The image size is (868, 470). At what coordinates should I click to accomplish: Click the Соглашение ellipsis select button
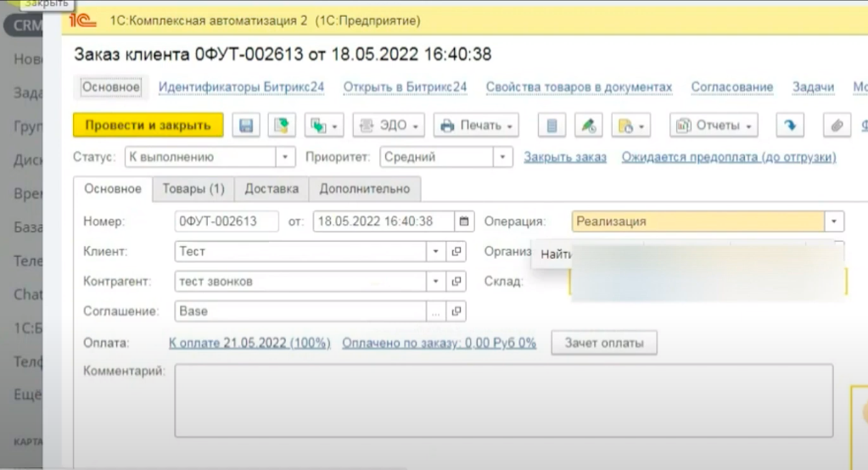(435, 311)
